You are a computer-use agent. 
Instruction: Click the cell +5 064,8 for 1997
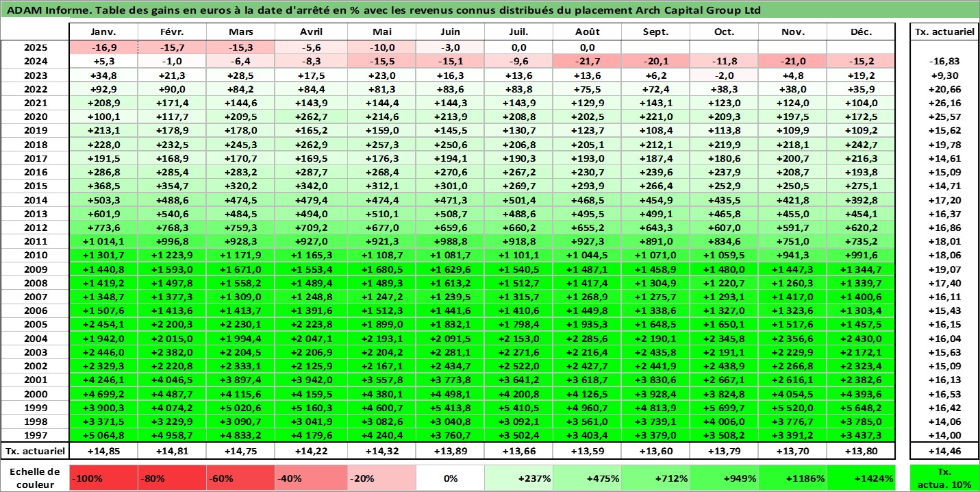(x=103, y=435)
